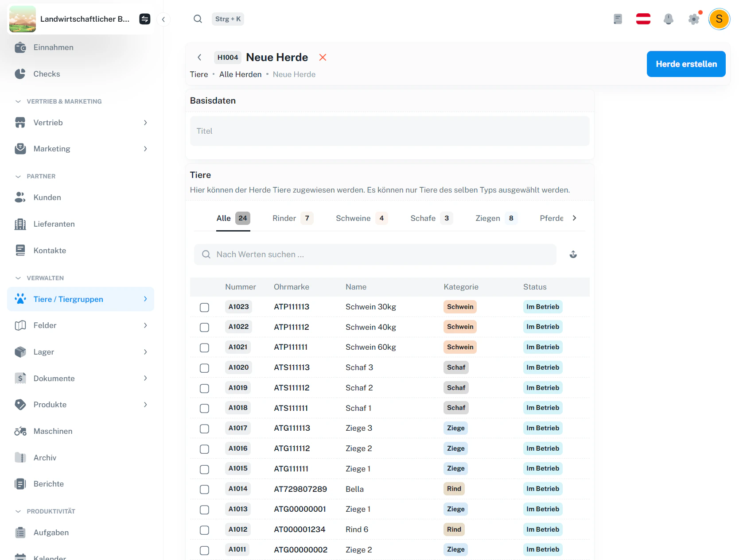
Task: Open the Tiere breadcrumb link
Action: point(199,74)
